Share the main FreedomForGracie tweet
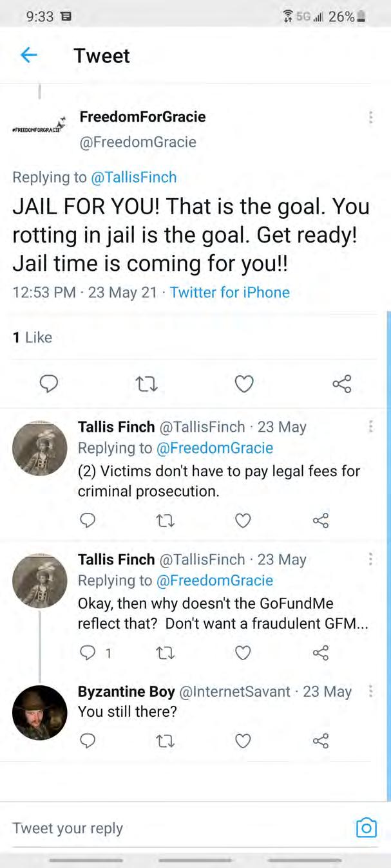391x868 pixels. (x=341, y=384)
